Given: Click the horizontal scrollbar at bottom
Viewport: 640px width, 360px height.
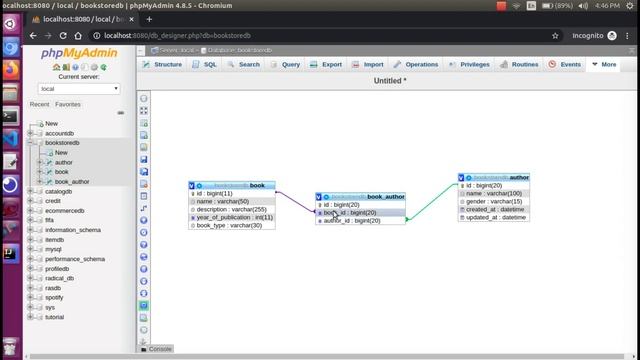Looking at the screenshot, I should coord(327,356).
